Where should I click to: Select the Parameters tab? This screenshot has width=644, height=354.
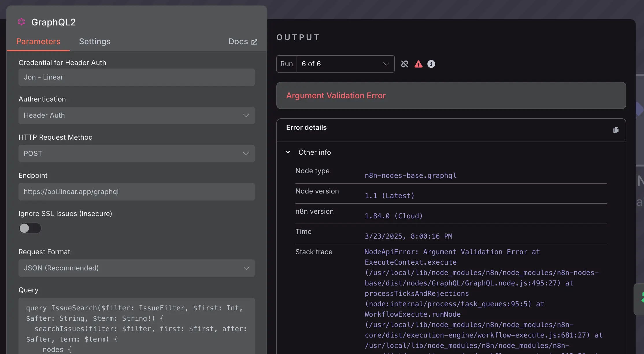tap(38, 42)
